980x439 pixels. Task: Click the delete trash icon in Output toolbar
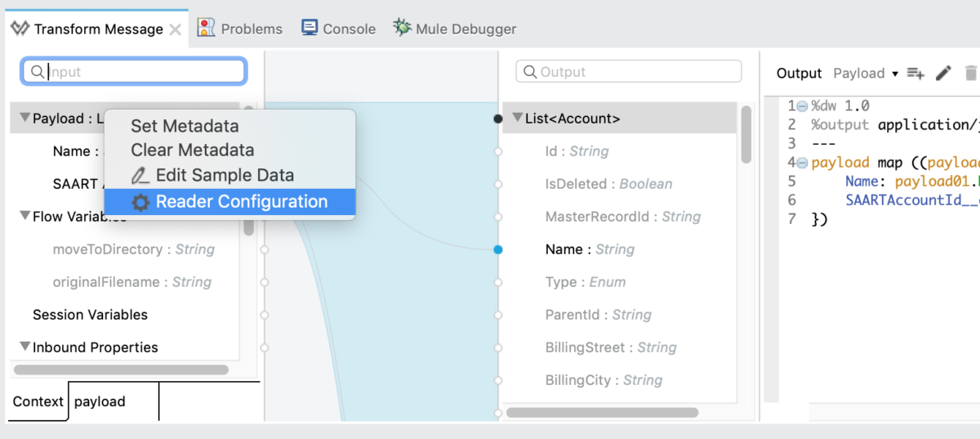coord(971,73)
